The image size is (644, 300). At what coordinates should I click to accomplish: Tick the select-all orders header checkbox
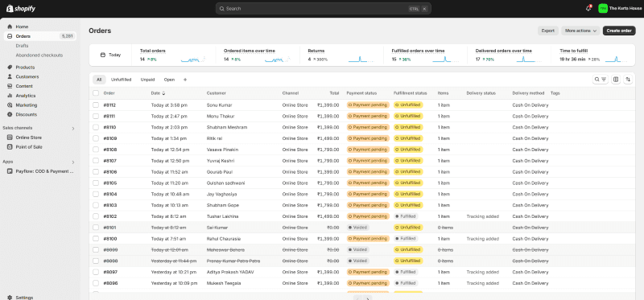pos(96,93)
